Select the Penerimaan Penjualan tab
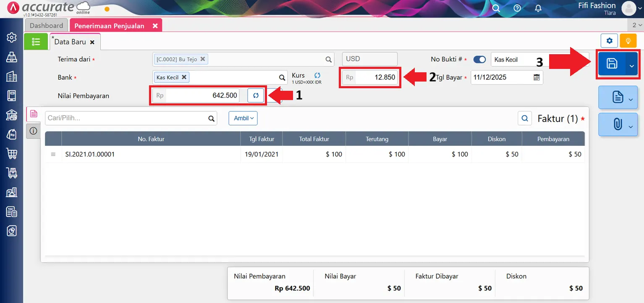This screenshot has width=644, height=303. (x=109, y=26)
